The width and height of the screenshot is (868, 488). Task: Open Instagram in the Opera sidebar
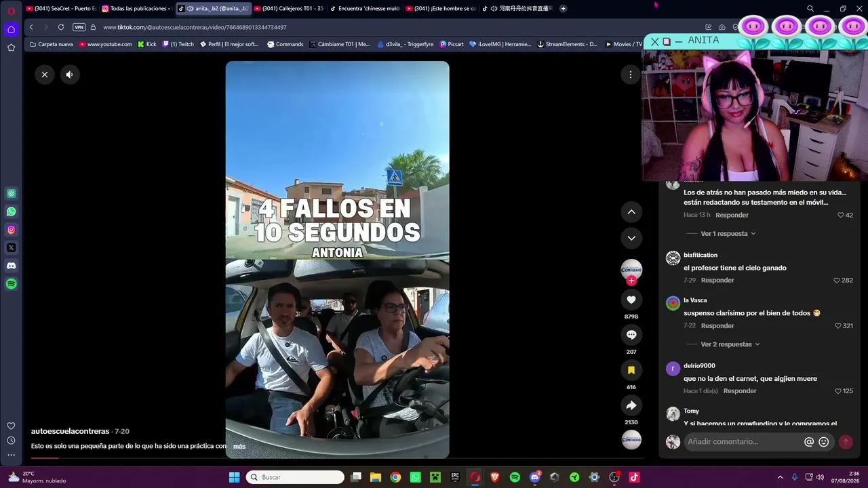pos(12,230)
